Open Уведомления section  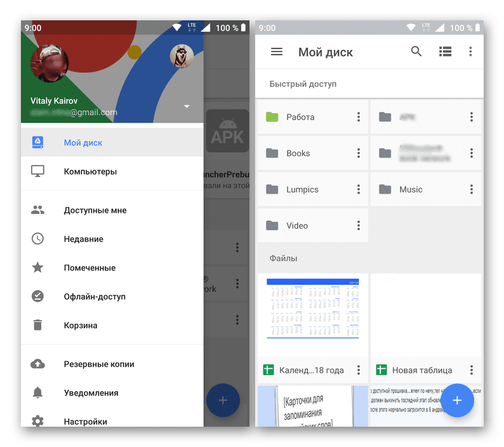tap(112, 392)
